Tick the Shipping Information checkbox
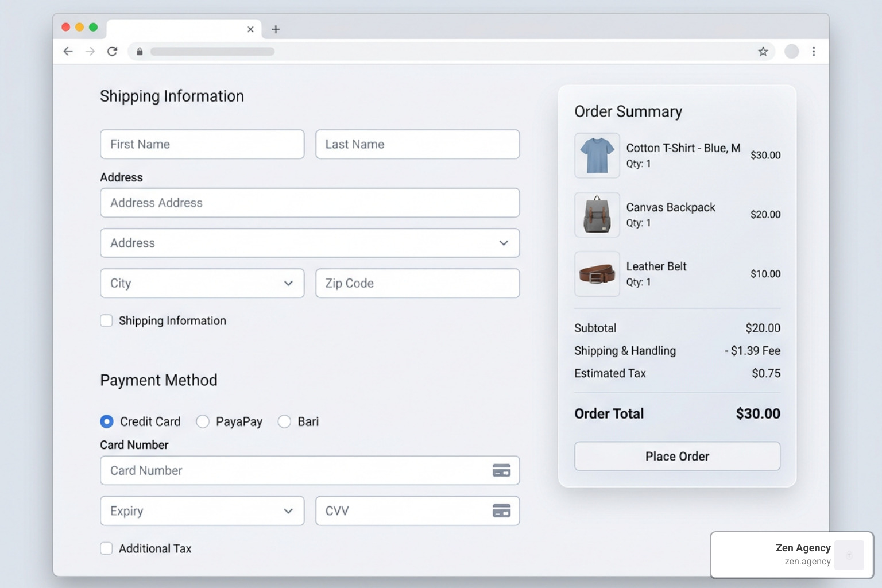This screenshot has width=882, height=588. tap(106, 320)
